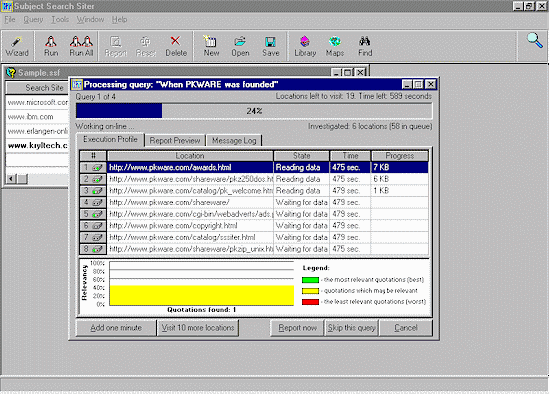This screenshot has width=550, height=394.
Task: Select www.microsoft.com in Search Site list
Action: (37, 102)
